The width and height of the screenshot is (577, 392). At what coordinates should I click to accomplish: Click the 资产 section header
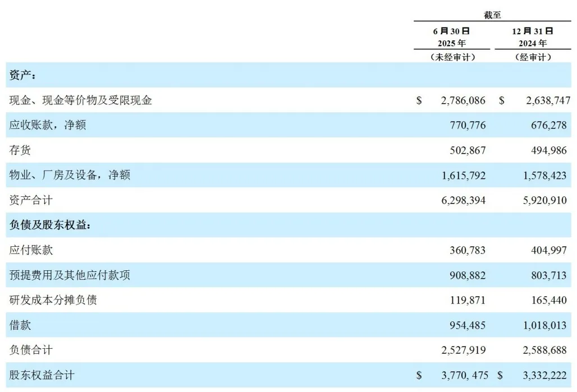pos(23,76)
